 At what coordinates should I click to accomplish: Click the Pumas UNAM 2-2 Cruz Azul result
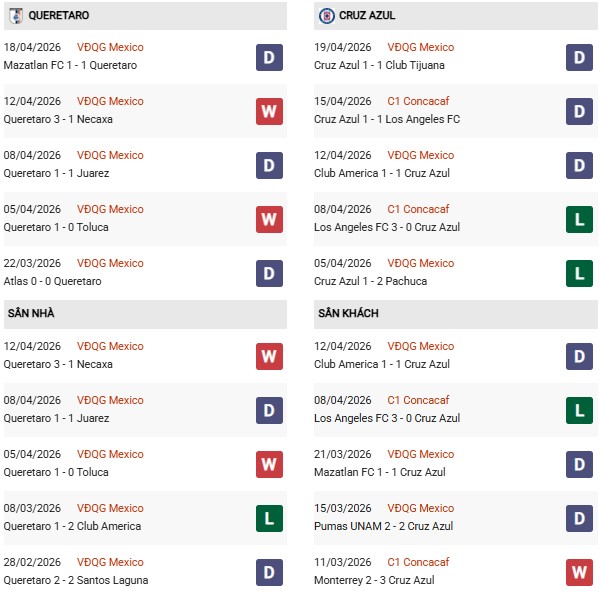(380, 526)
